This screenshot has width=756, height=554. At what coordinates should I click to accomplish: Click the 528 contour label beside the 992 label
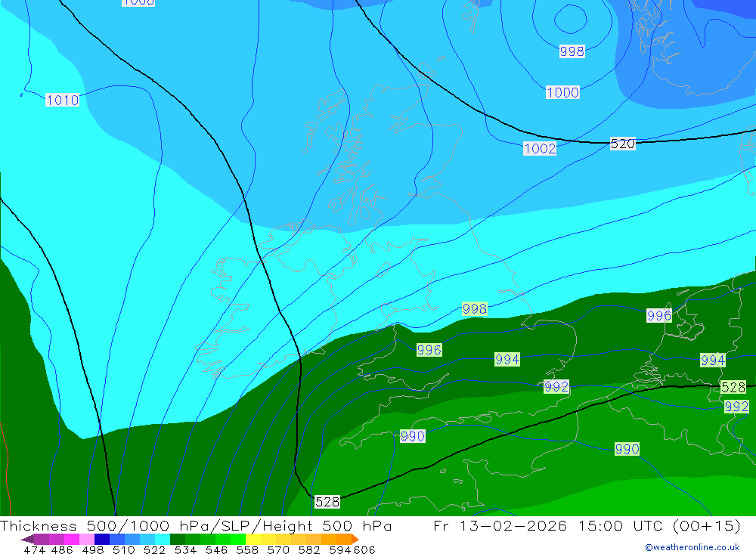pos(733,387)
